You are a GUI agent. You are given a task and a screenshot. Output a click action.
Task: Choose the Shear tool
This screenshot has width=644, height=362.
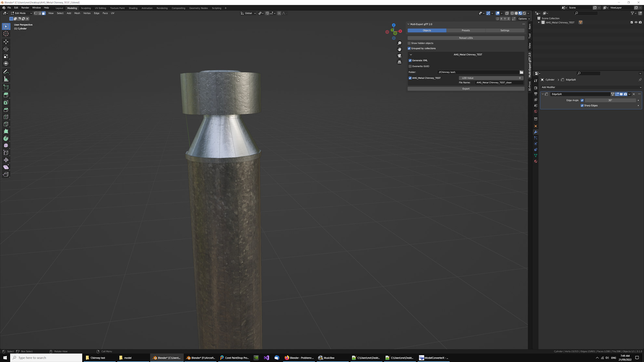pyautogui.click(x=6, y=167)
